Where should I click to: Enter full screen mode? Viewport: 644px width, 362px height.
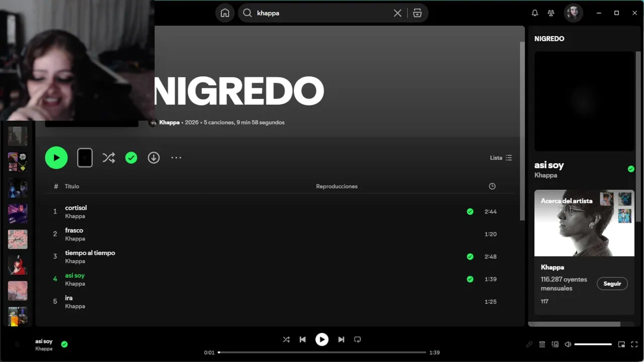[x=634, y=344]
